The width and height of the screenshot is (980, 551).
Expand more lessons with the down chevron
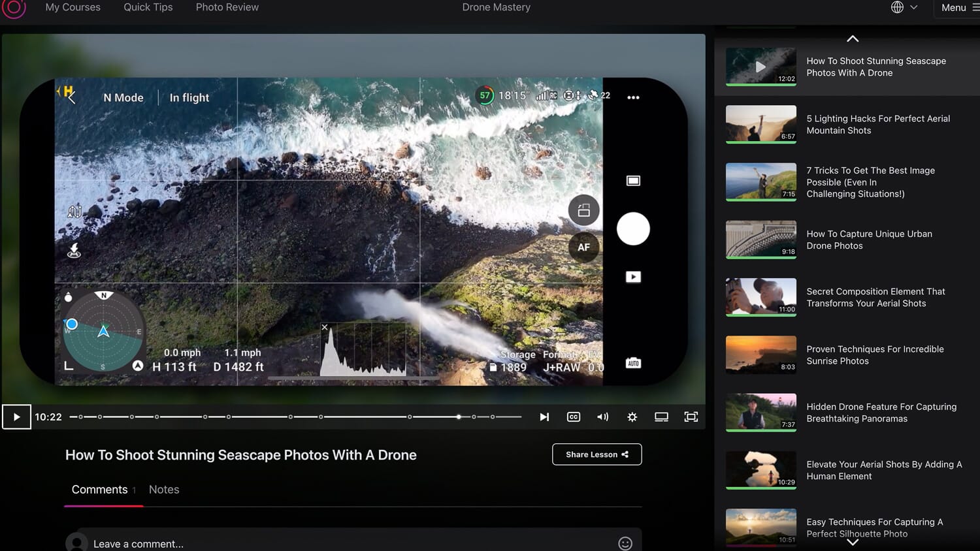pyautogui.click(x=852, y=542)
